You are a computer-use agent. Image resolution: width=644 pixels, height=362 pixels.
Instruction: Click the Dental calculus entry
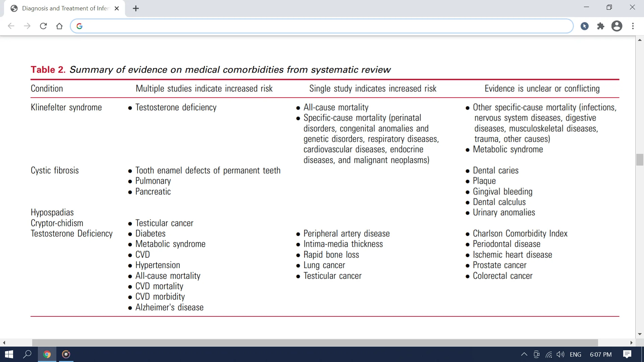click(499, 202)
